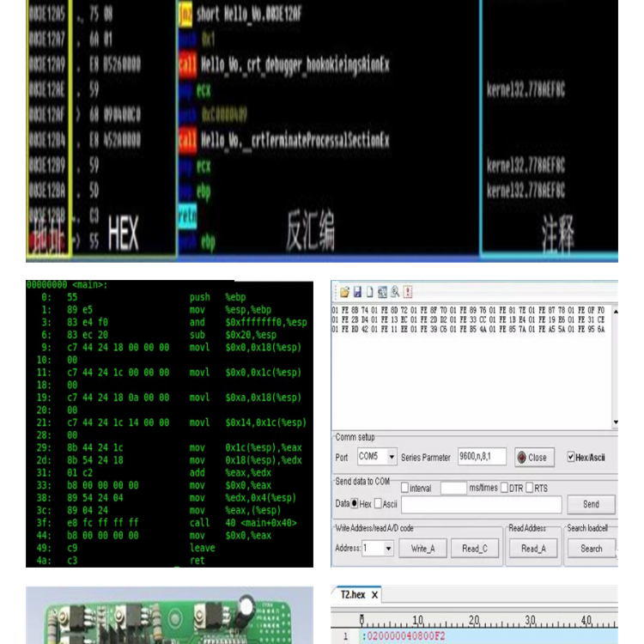Click the blue floppy disk save icon
This screenshot has width=644, height=644.
click(356, 292)
